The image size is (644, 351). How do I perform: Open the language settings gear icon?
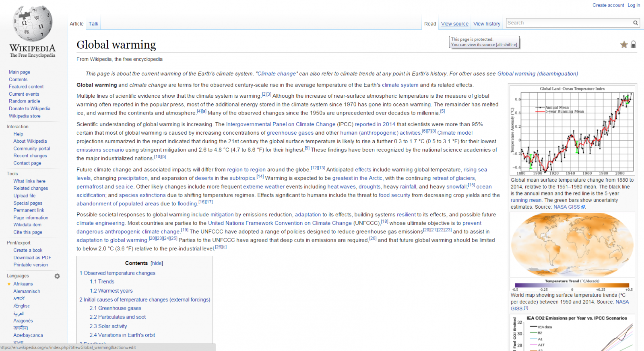point(57,276)
